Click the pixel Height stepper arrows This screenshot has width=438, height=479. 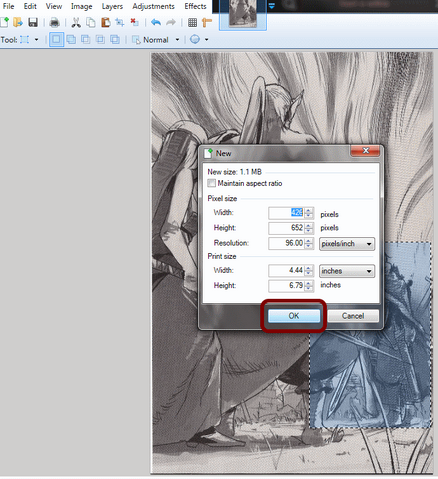(x=309, y=228)
